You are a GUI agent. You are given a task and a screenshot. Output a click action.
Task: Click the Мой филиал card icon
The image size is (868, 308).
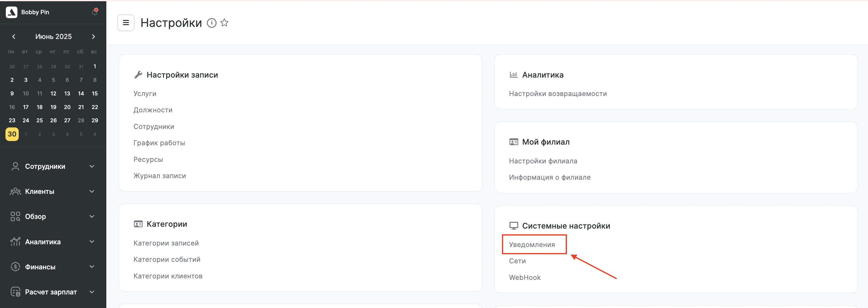(x=513, y=142)
